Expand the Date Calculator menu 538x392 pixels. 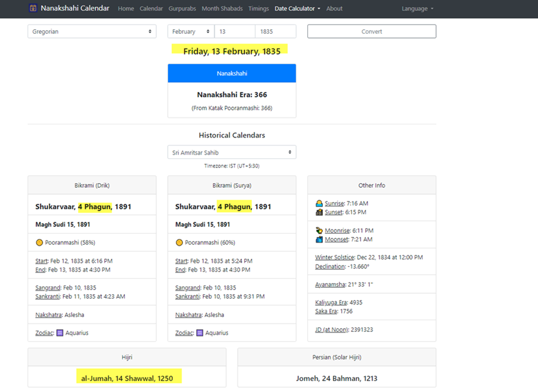click(297, 9)
